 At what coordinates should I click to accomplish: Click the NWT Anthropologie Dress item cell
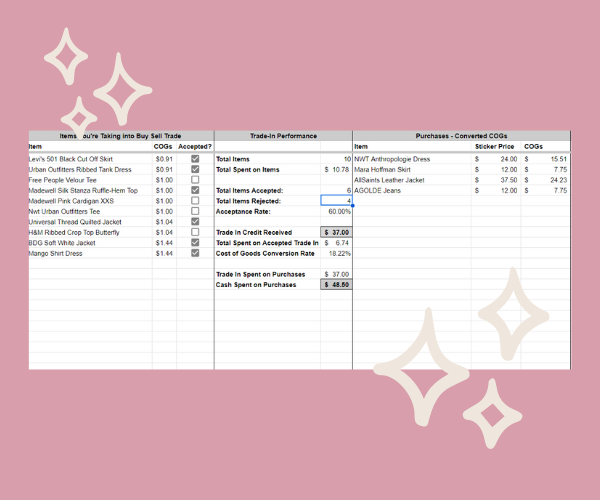coord(410,159)
